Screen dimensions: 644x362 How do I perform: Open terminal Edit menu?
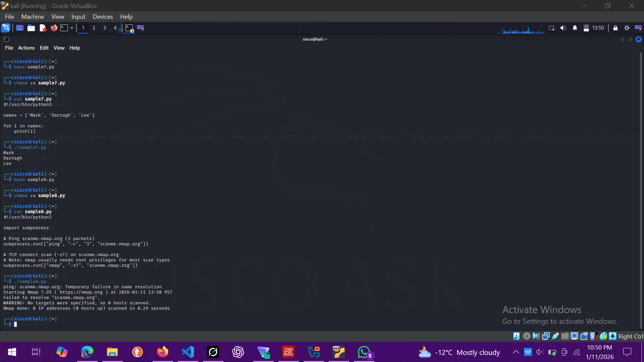tap(44, 48)
